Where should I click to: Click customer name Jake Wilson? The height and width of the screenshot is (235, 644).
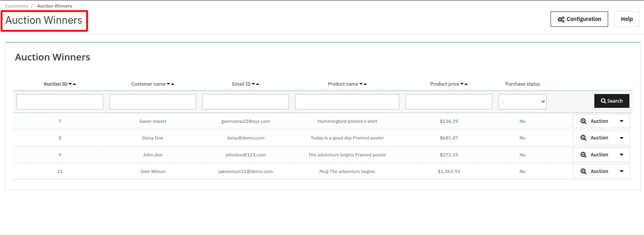[153, 171]
